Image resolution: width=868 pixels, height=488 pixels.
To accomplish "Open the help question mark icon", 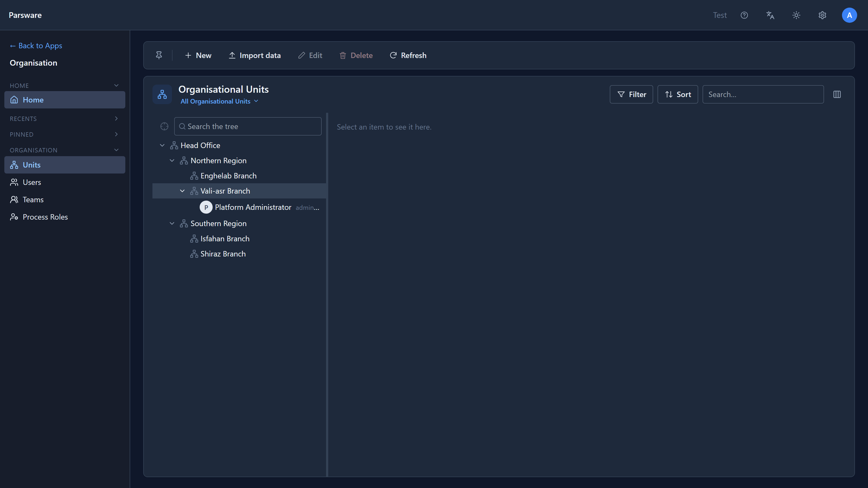I will point(744,15).
